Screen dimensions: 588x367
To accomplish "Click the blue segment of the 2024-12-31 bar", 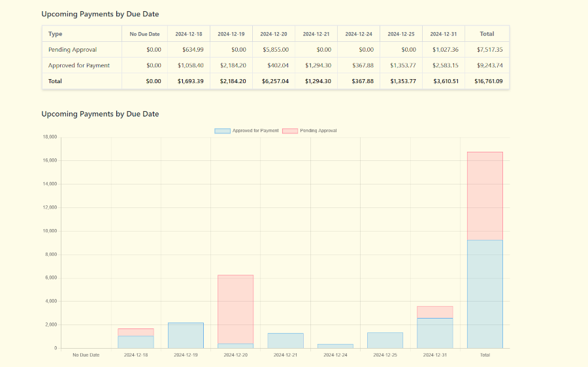I will [x=435, y=333].
